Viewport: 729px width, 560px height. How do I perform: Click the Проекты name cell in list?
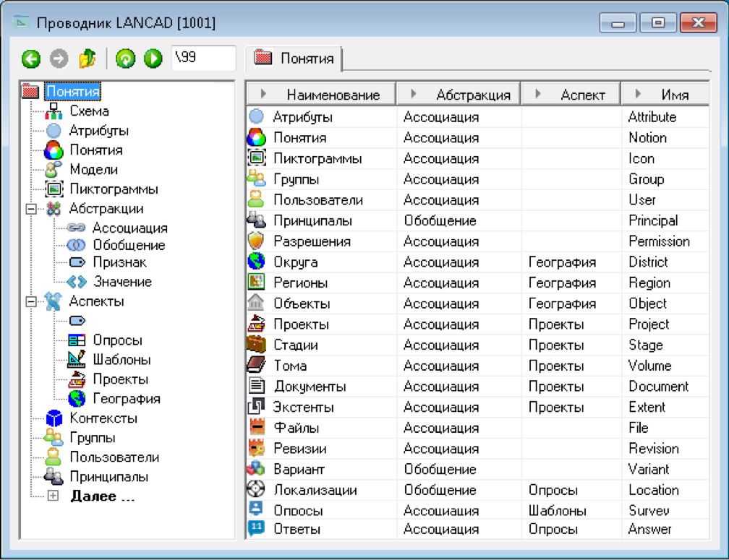tap(301, 324)
